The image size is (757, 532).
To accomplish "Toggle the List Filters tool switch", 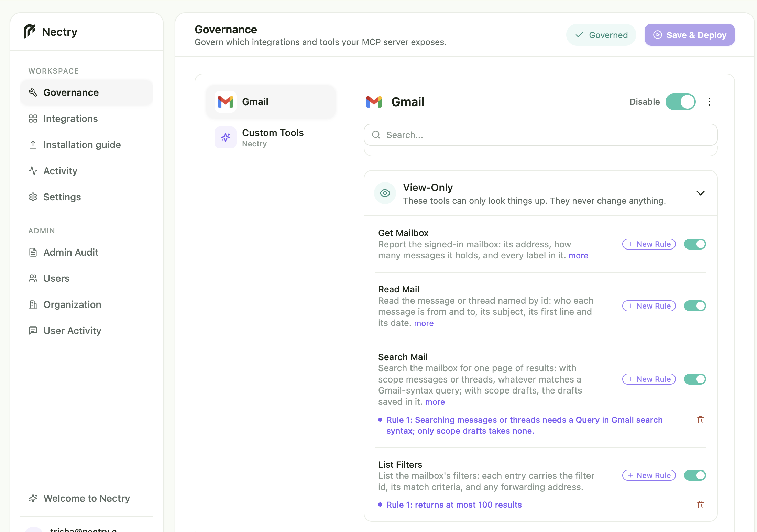I will pos(695,475).
